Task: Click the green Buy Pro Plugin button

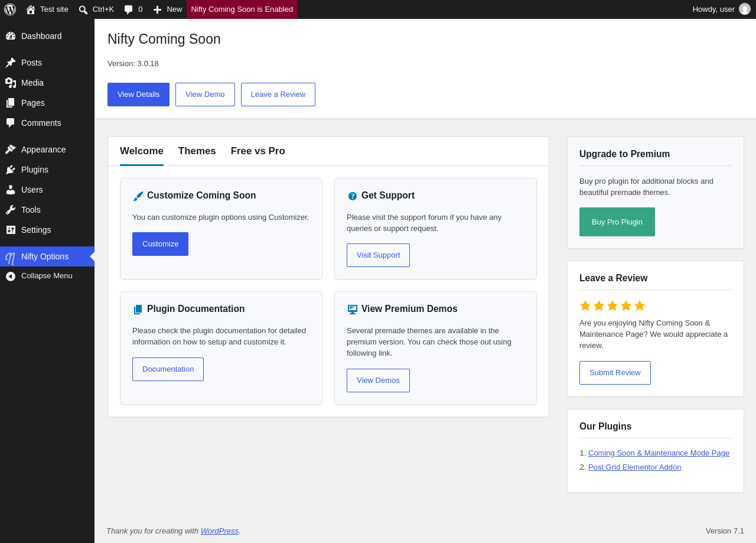Action: click(617, 222)
